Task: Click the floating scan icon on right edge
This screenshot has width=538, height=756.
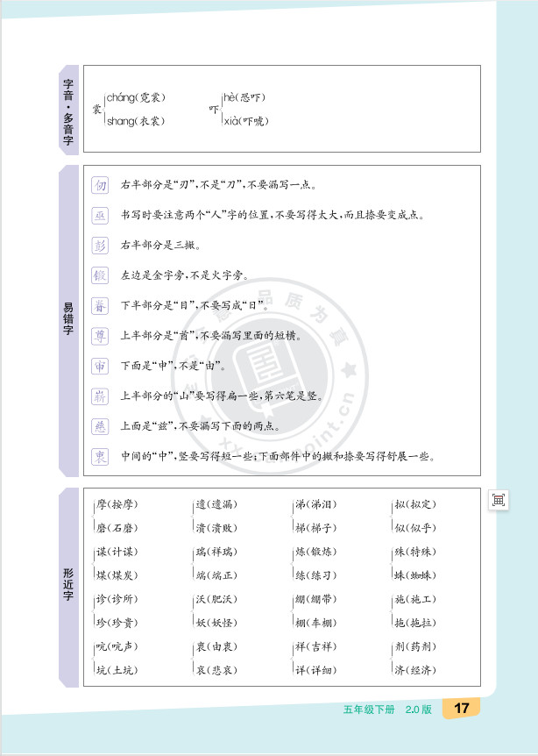Action: (499, 500)
